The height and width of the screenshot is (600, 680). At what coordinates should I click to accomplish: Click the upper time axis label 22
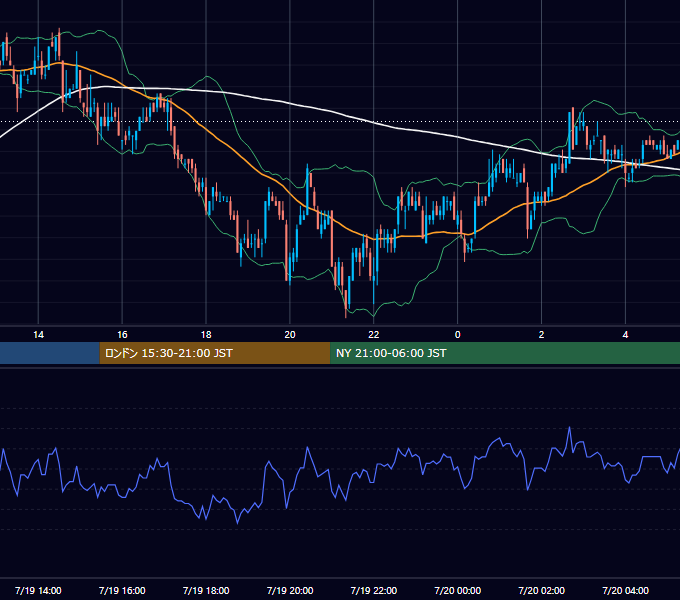(373, 335)
